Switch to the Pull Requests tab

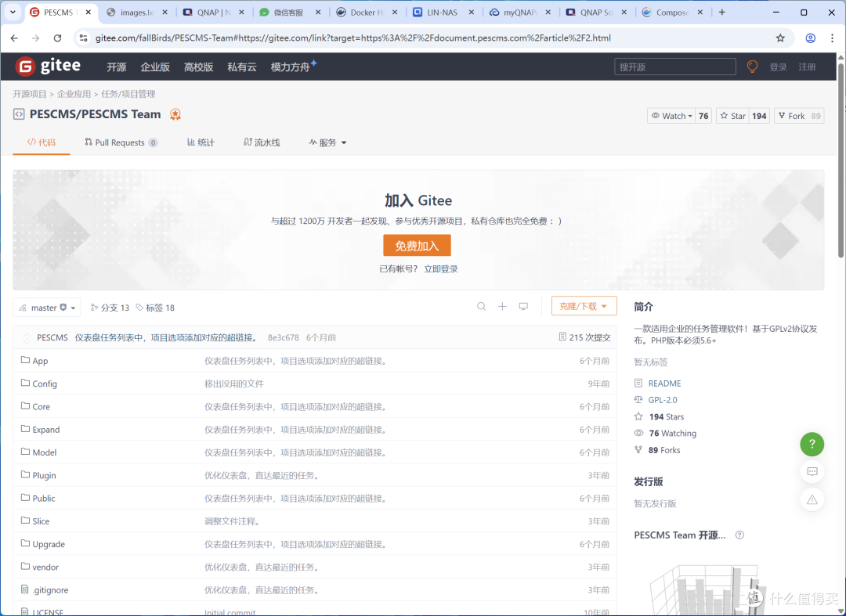click(121, 142)
